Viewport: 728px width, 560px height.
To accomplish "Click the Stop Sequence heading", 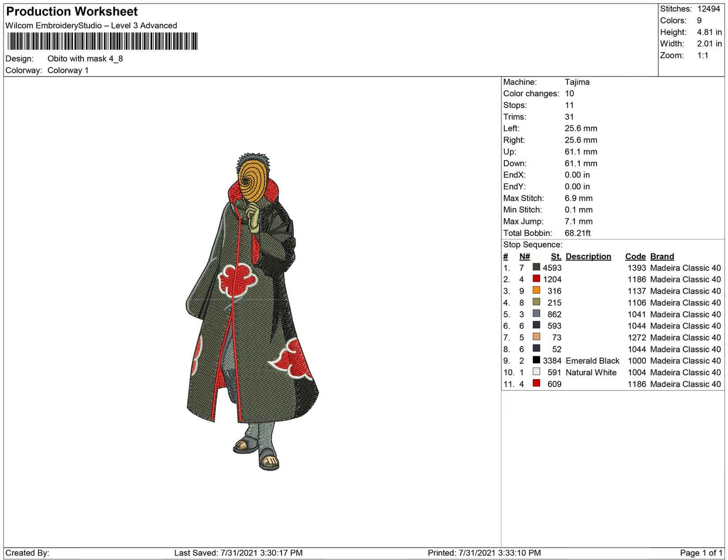I will point(533,245).
